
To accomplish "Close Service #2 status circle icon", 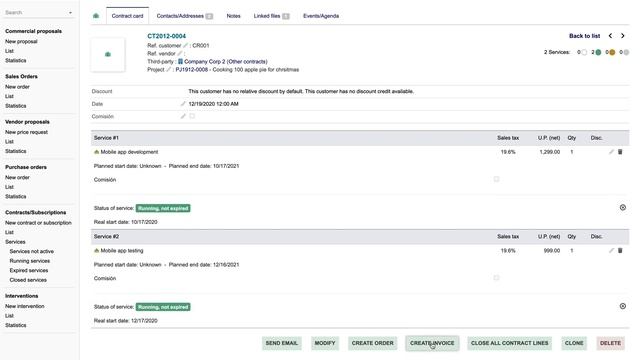I will 622,306.
